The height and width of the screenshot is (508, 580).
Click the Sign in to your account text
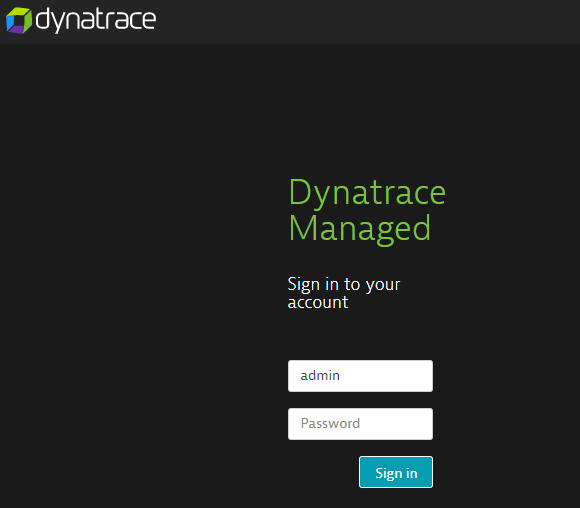344,293
